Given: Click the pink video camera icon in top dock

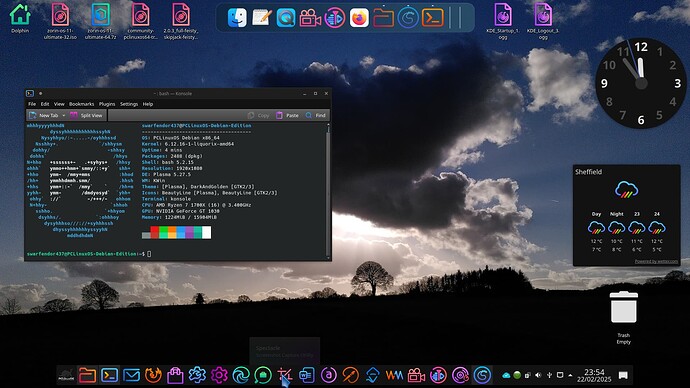Looking at the screenshot, I should (310, 18).
